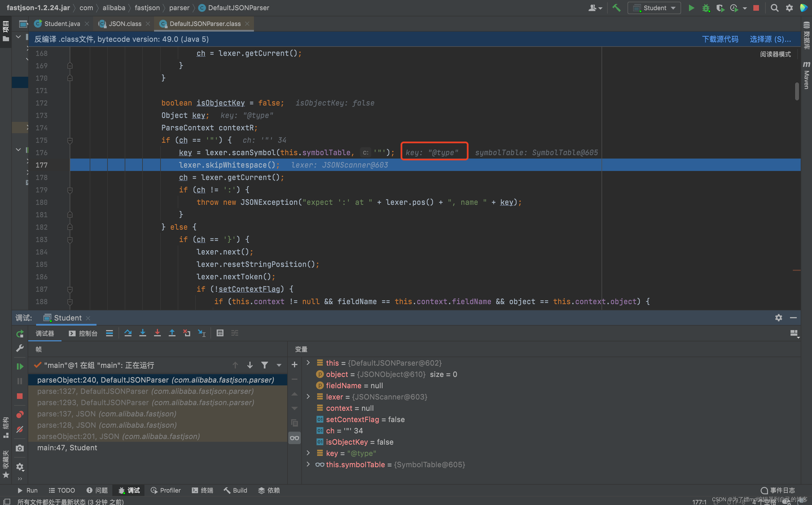Click the Download Sources link
812x505 pixels.
point(720,39)
